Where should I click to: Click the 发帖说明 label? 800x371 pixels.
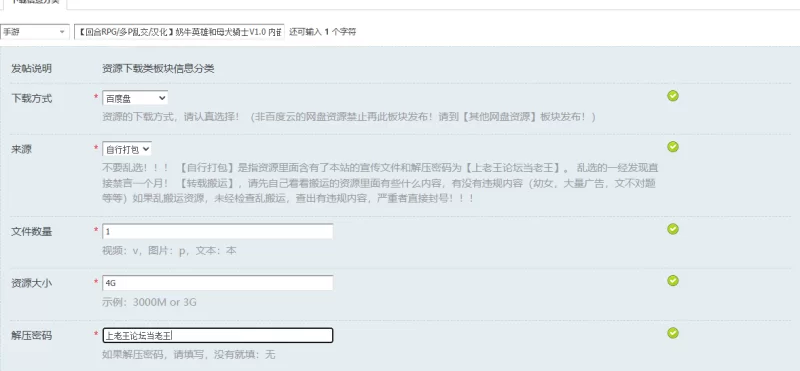click(x=32, y=69)
